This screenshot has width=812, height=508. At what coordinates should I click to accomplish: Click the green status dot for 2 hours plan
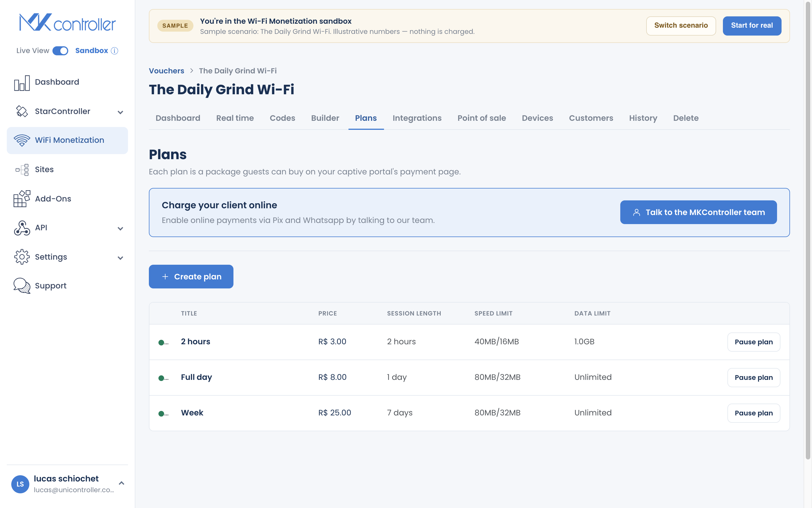(x=161, y=342)
